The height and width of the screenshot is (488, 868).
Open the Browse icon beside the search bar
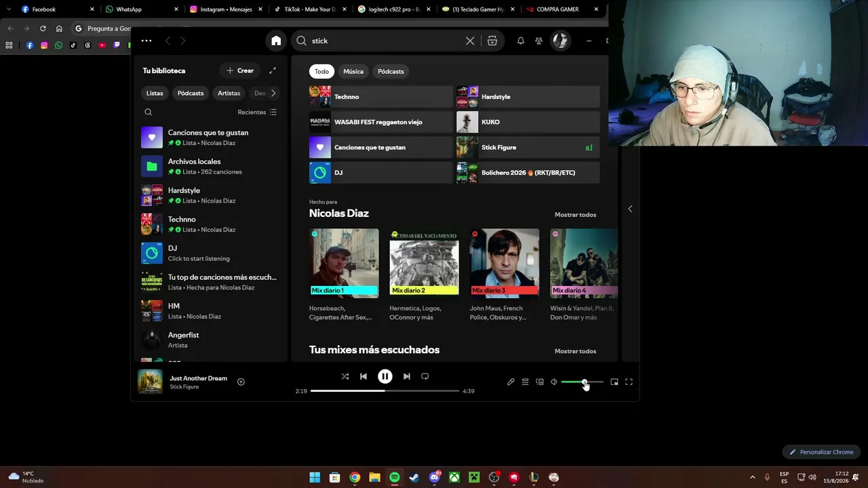[492, 41]
